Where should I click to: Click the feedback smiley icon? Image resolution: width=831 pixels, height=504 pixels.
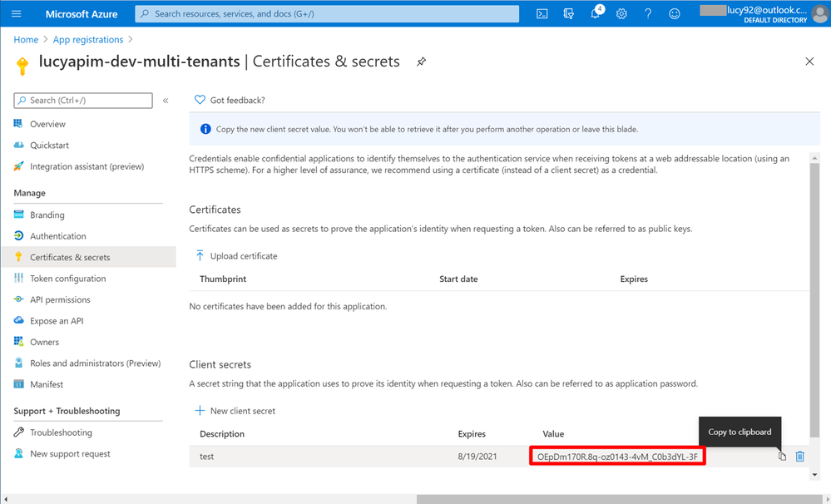pos(675,14)
